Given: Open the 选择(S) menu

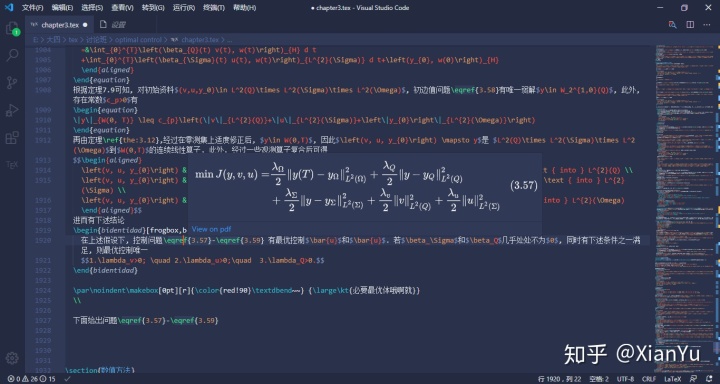Looking at the screenshot, I should (92, 8).
